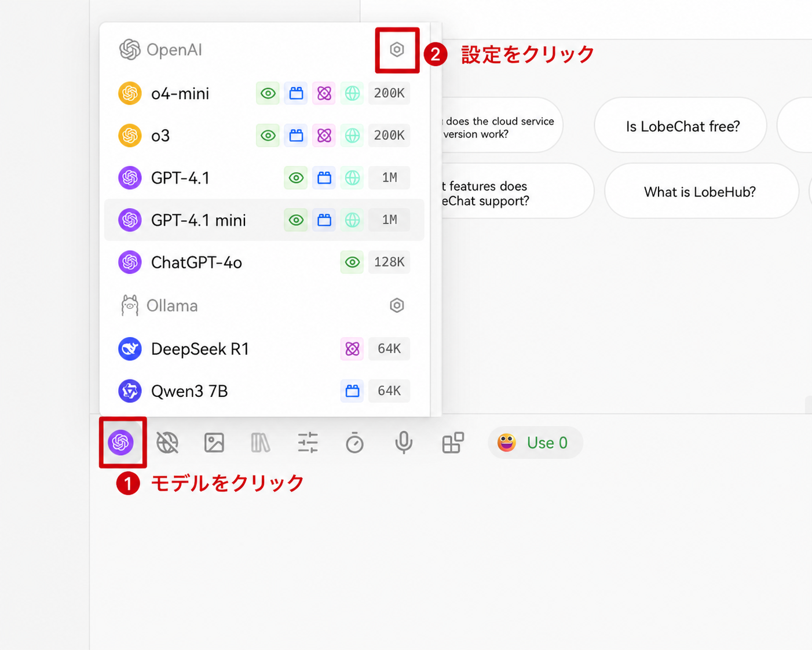This screenshot has width=812, height=650.
Task: Click the o4-mini vision eye icon
Action: [268, 93]
